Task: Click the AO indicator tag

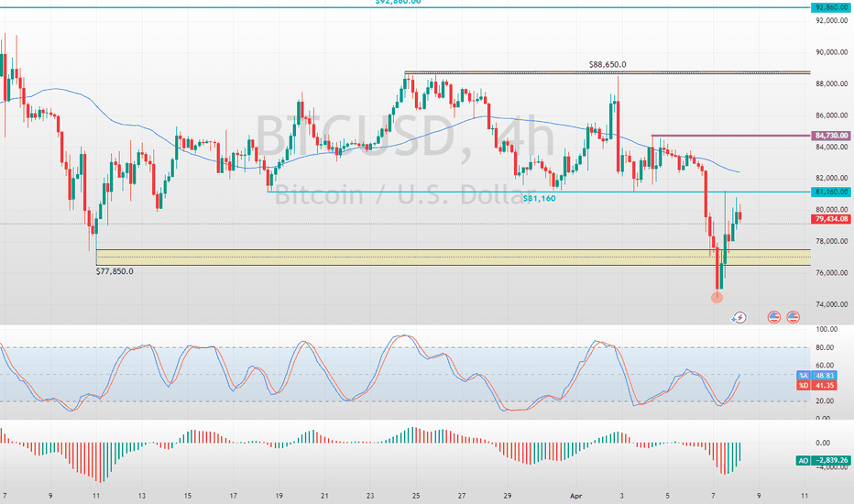Action: click(804, 460)
